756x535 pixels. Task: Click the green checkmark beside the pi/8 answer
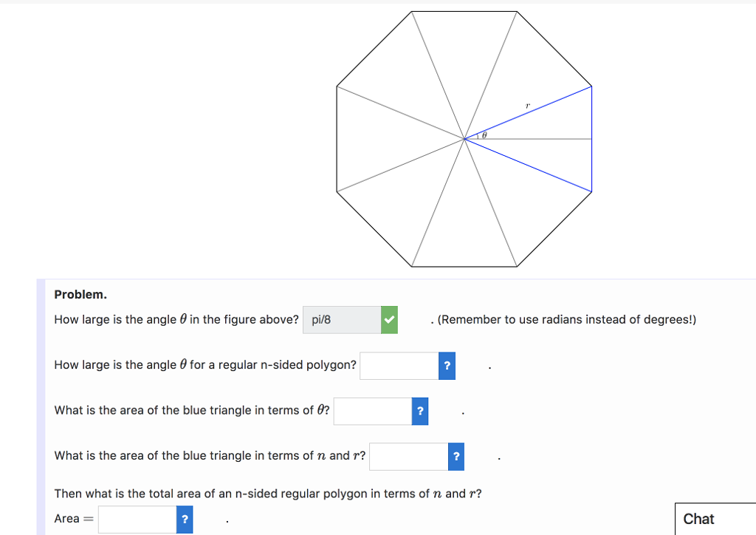[390, 319]
